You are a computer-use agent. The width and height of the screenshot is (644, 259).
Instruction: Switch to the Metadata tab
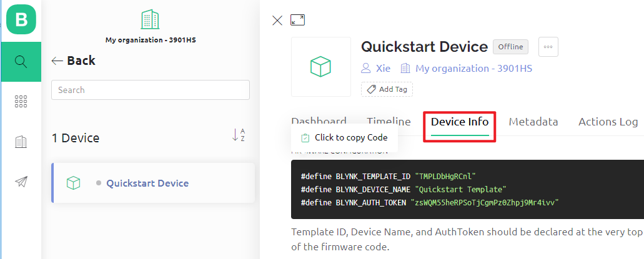click(x=533, y=122)
